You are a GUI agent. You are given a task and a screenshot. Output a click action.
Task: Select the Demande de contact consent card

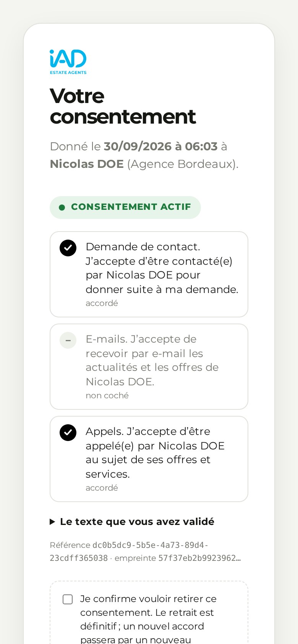149,274
